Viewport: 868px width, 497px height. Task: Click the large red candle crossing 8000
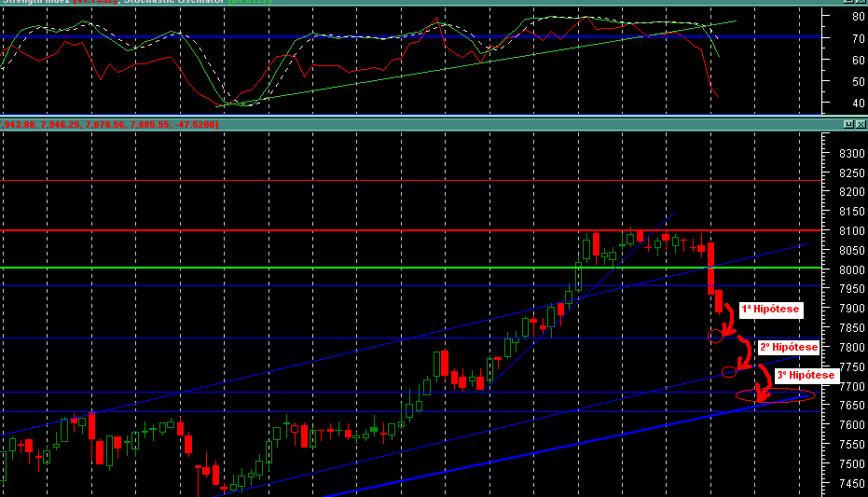point(710,269)
